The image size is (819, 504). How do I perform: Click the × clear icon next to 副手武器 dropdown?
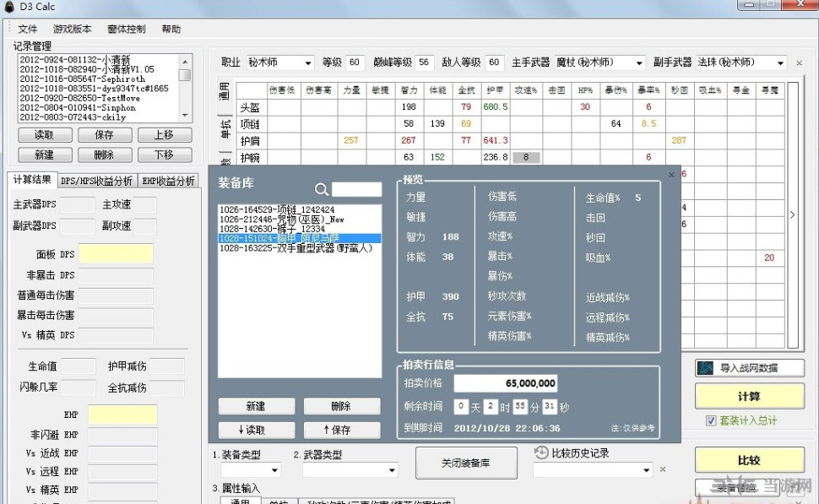[798, 61]
